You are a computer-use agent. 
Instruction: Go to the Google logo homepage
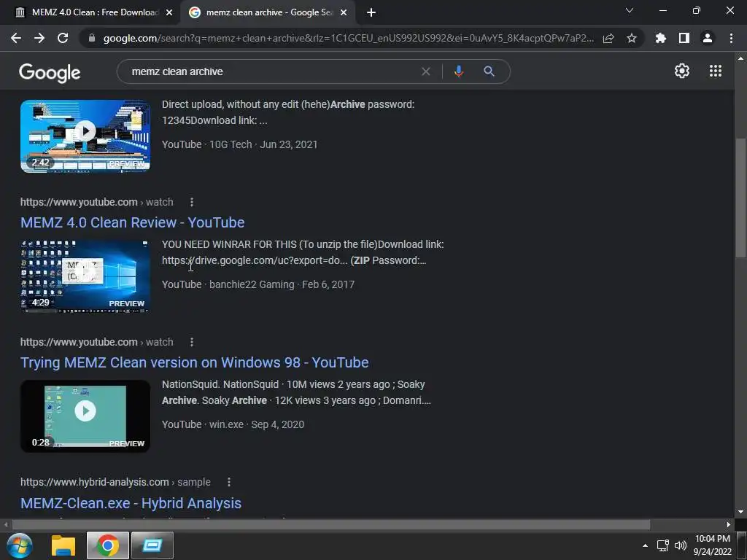50,72
